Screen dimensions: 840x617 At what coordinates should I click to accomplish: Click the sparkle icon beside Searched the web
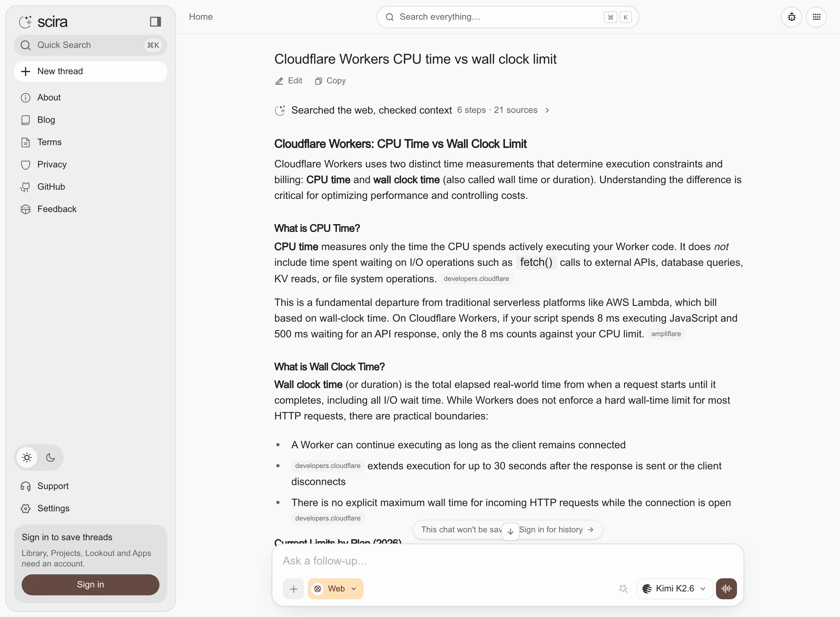(280, 110)
